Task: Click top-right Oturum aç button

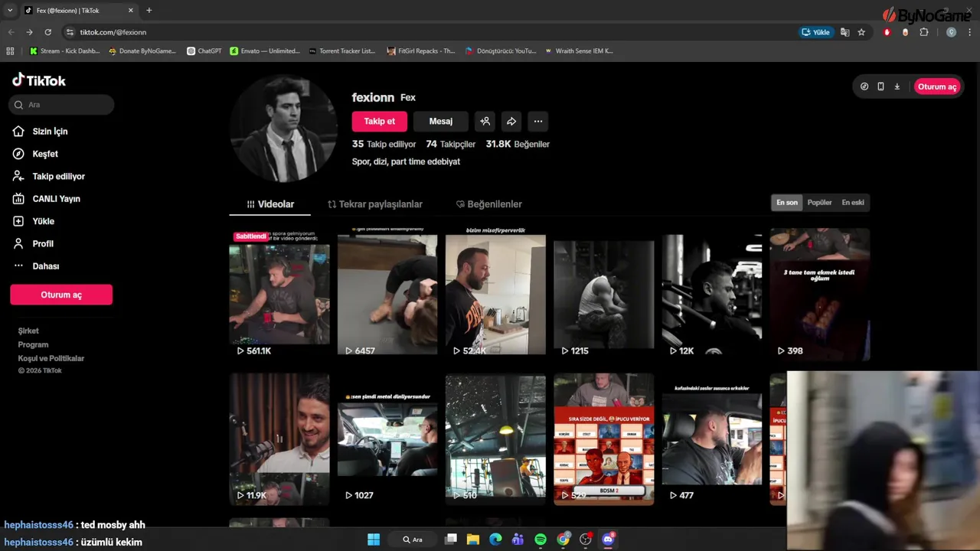Action: [937, 86]
